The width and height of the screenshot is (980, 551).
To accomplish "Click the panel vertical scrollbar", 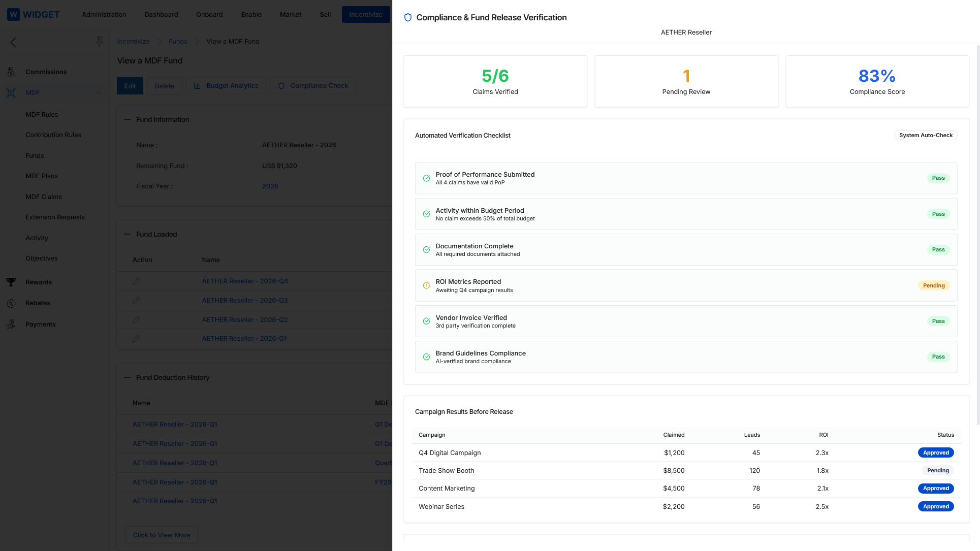I will (x=978, y=235).
